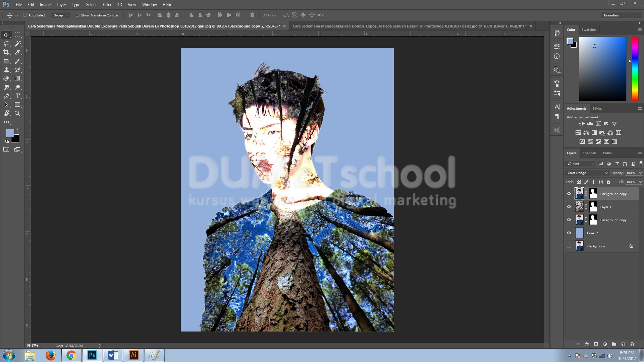Select the Brush tool in toolbar
Viewport: 644px width, 362px height.
point(18,61)
